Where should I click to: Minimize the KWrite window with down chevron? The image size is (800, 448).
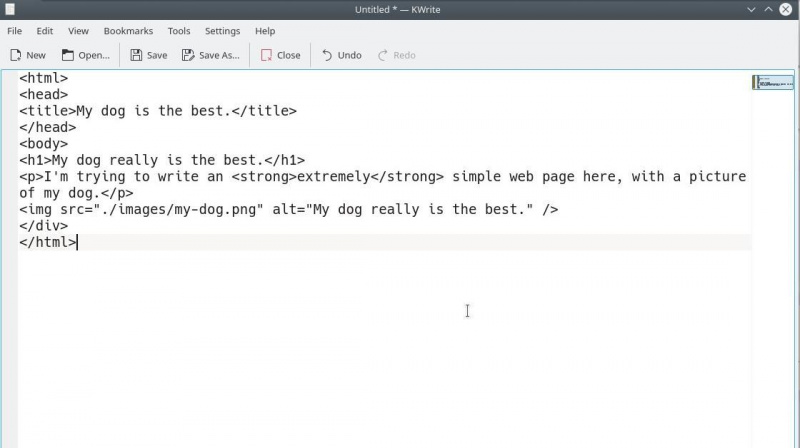pyautogui.click(x=751, y=9)
